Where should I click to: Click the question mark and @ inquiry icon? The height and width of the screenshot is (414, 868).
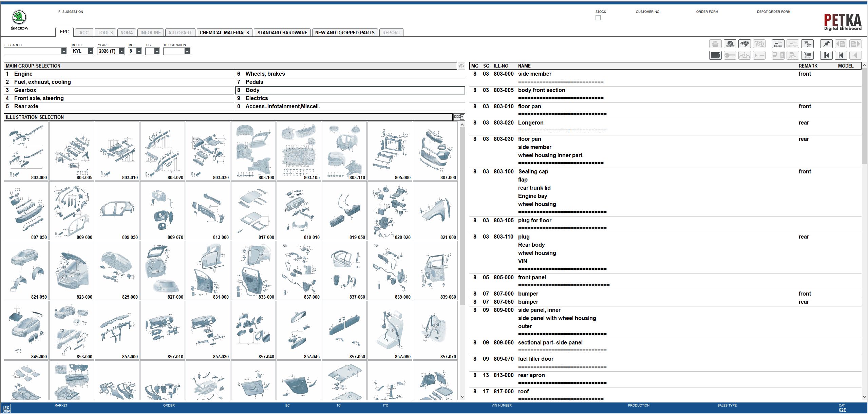759,44
